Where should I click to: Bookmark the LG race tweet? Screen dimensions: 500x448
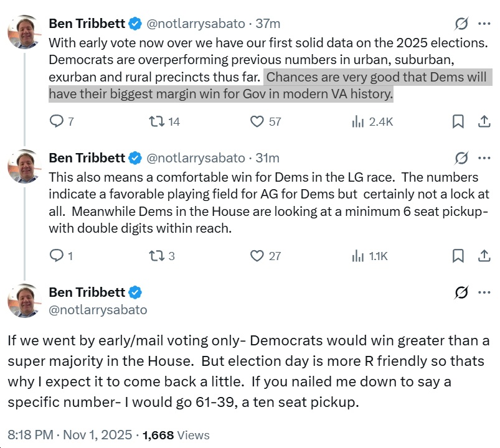click(x=458, y=256)
